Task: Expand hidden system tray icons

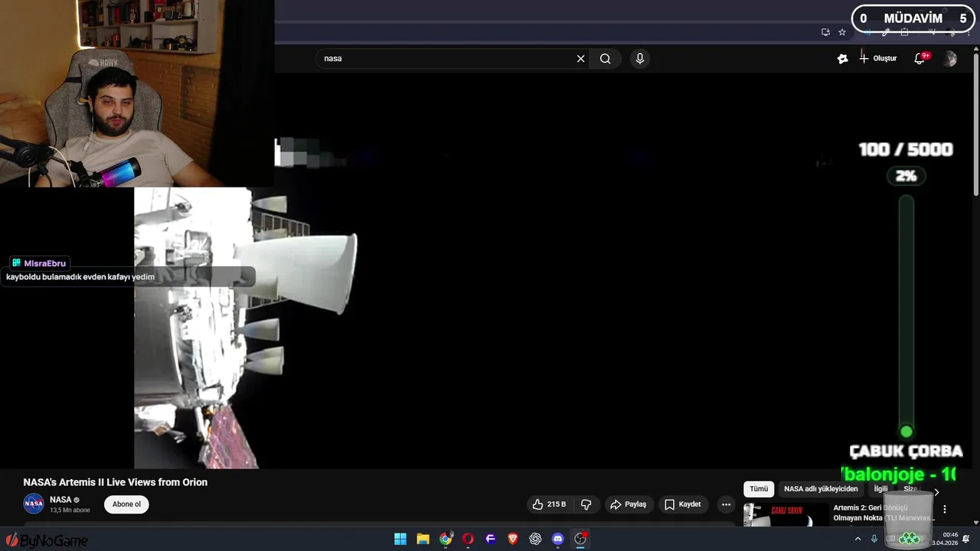Action: click(857, 539)
